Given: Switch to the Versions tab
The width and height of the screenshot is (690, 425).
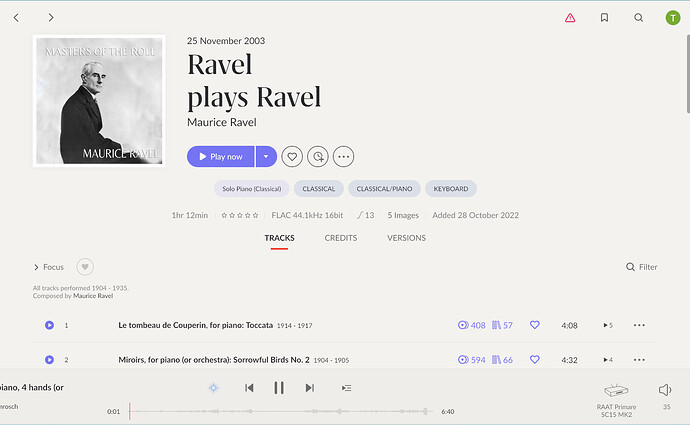Looking at the screenshot, I should coord(406,238).
